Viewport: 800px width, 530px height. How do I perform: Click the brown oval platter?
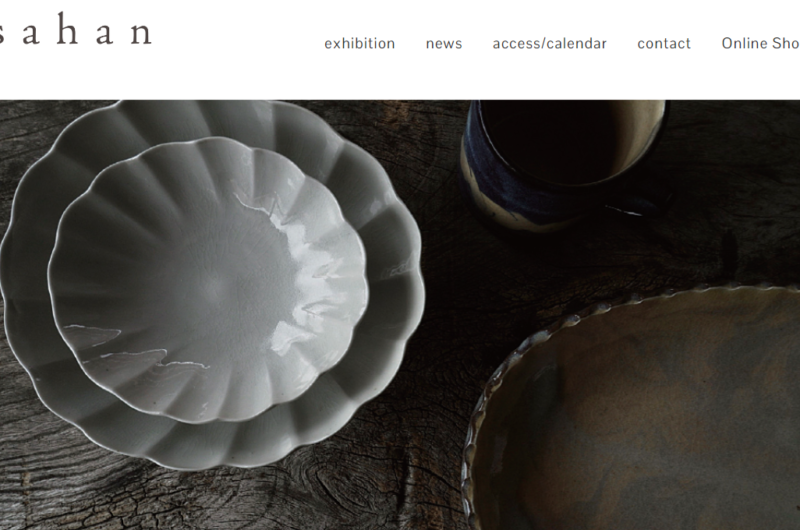633,408
